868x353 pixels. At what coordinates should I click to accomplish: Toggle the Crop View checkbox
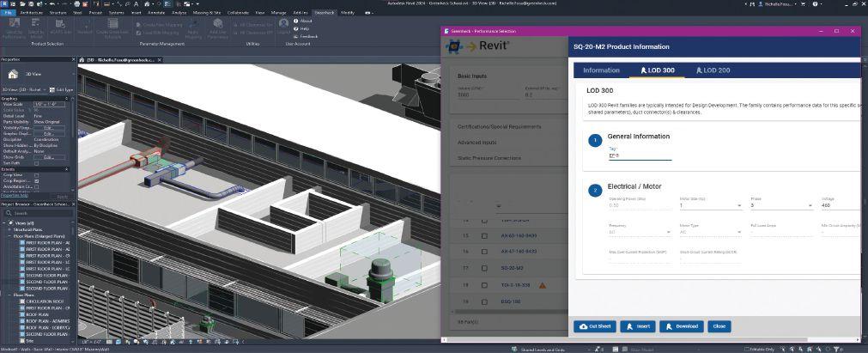[37, 174]
